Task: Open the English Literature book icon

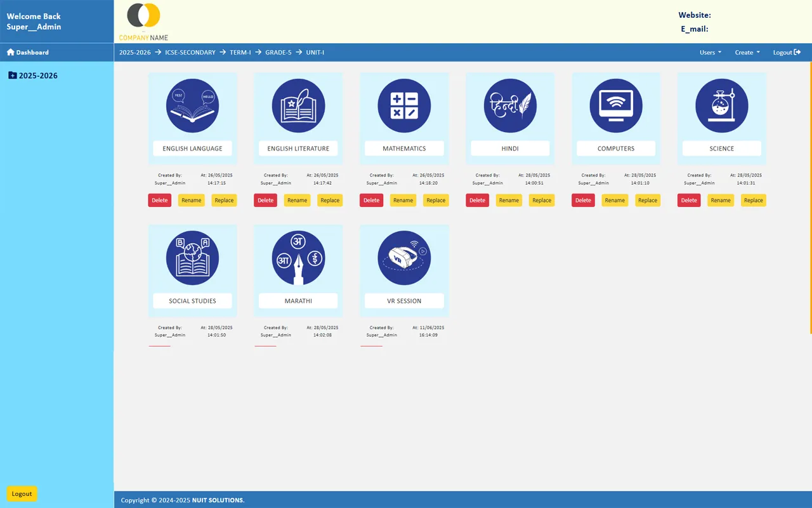Action: 298,105
